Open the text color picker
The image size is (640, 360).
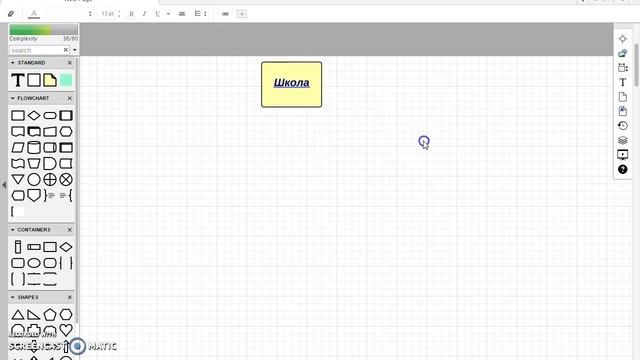click(34, 14)
